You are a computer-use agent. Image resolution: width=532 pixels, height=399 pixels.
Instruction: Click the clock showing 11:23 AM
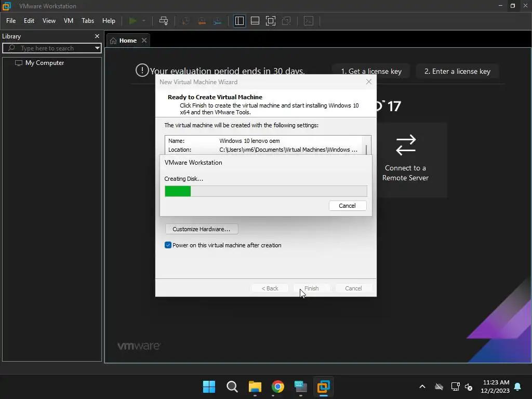point(496,382)
